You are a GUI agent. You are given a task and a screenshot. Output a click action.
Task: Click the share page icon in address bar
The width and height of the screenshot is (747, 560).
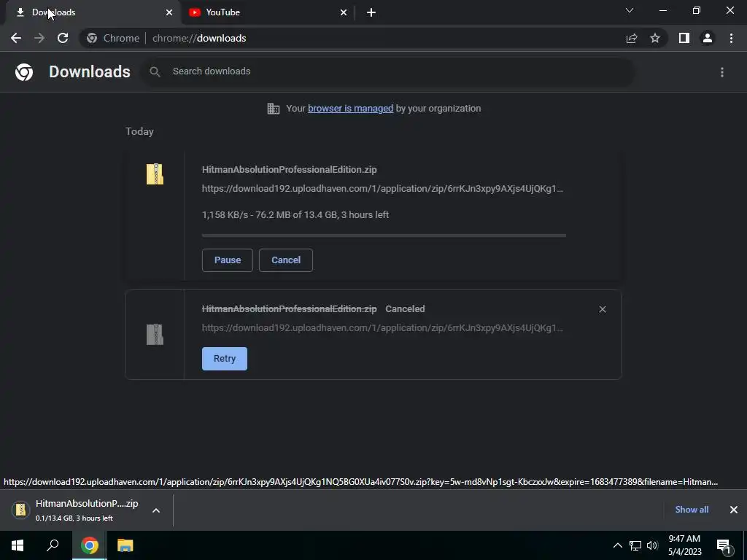[x=632, y=38]
